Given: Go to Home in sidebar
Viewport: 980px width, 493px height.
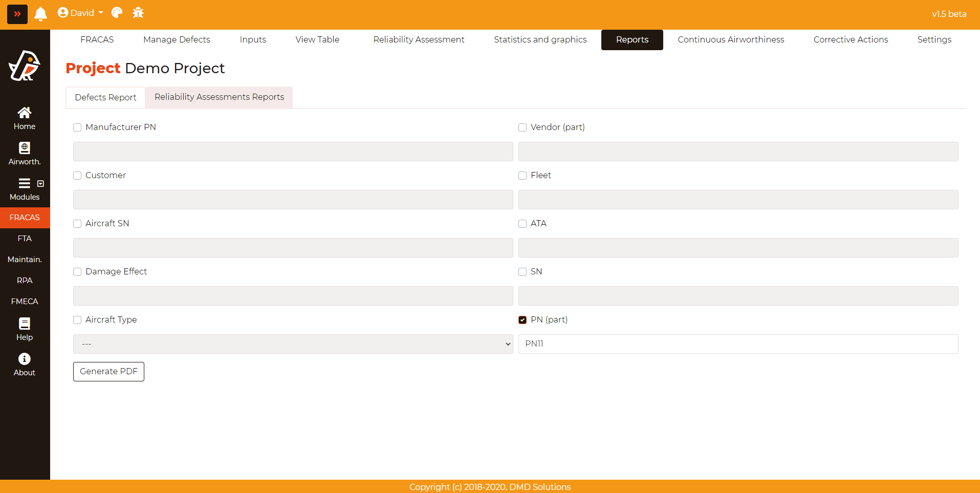Looking at the screenshot, I should click(x=25, y=118).
